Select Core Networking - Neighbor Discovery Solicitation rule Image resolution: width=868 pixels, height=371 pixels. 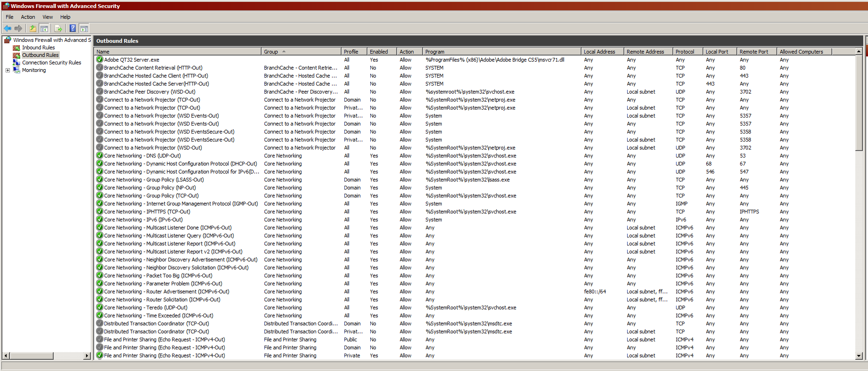coord(176,268)
